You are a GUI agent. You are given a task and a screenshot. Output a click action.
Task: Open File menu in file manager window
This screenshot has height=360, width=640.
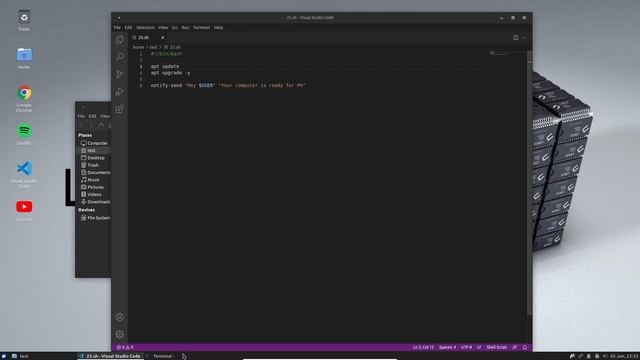point(81,116)
